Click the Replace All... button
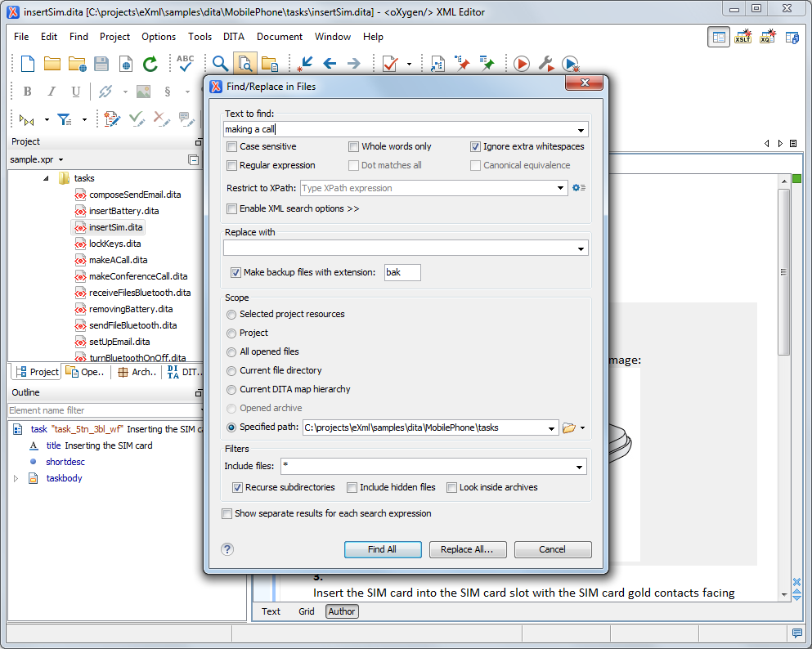This screenshot has width=812, height=649. 468,549
